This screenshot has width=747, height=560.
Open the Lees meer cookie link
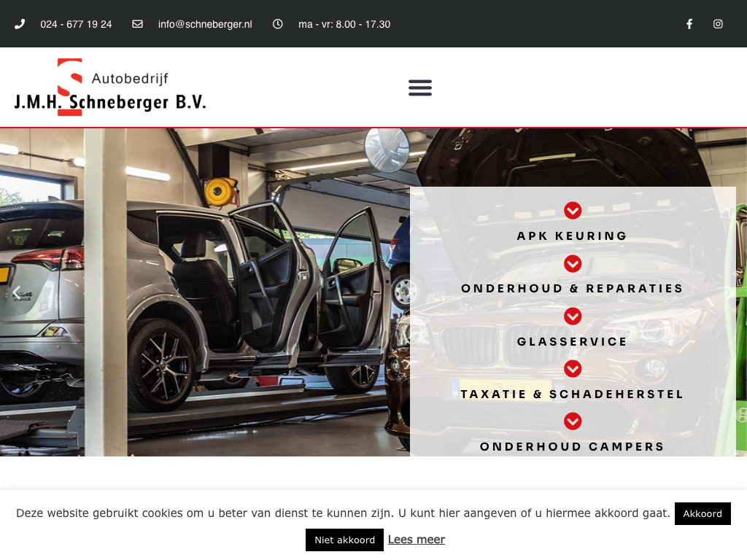pos(417,540)
